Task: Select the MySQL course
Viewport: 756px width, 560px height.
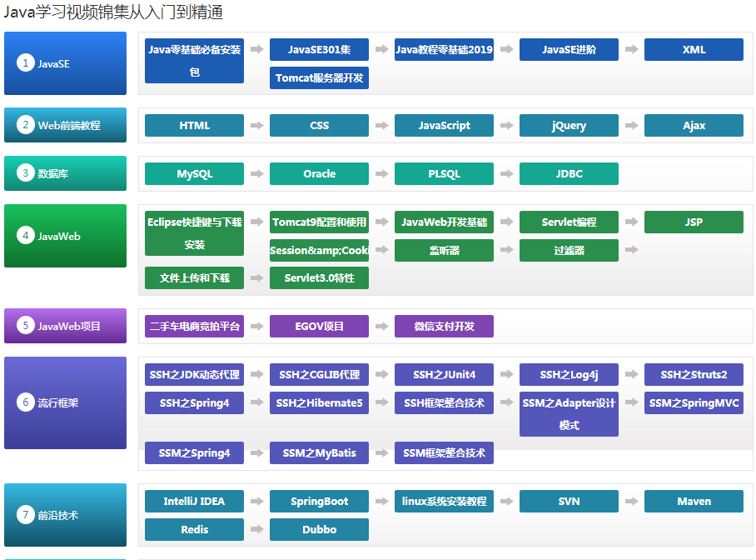Action: tap(194, 174)
